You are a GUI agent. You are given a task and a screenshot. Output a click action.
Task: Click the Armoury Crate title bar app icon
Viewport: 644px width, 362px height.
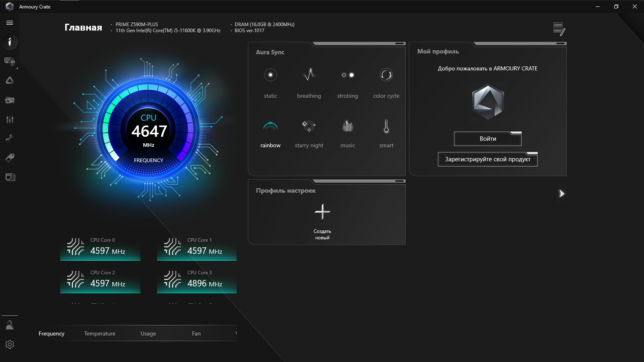click(10, 6)
